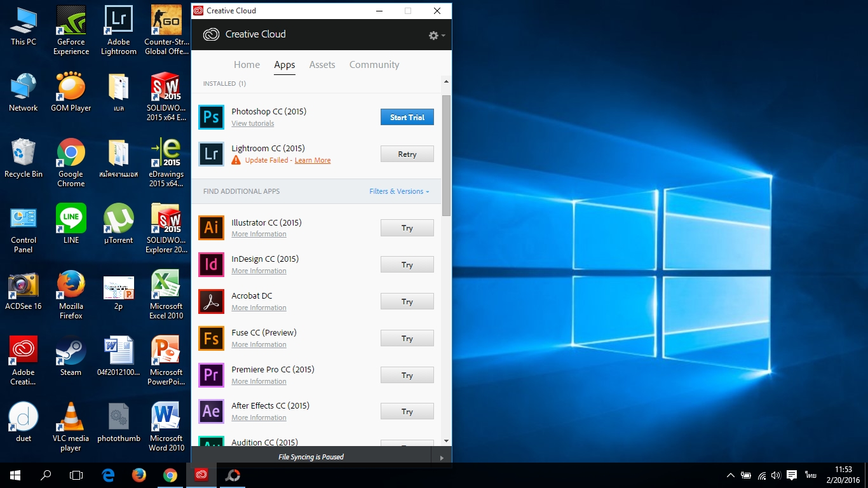Start the Photoshop trial

[x=407, y=117]
